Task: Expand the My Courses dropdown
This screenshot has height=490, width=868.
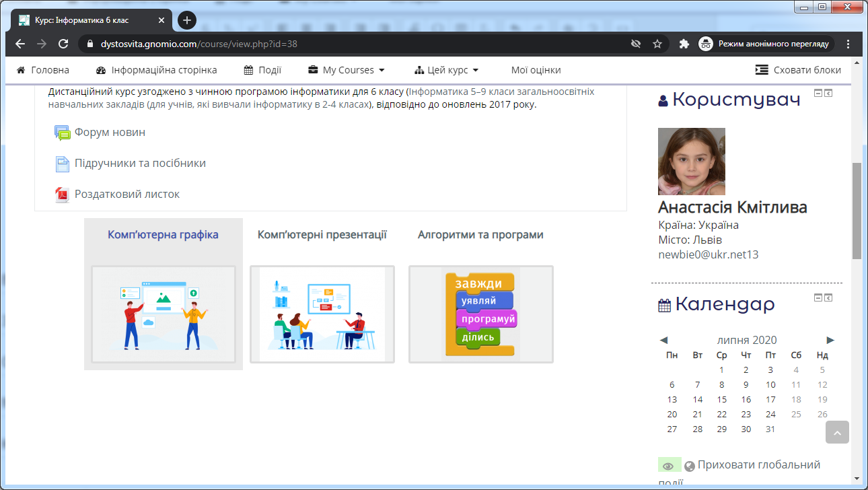Action: [347, 70]
